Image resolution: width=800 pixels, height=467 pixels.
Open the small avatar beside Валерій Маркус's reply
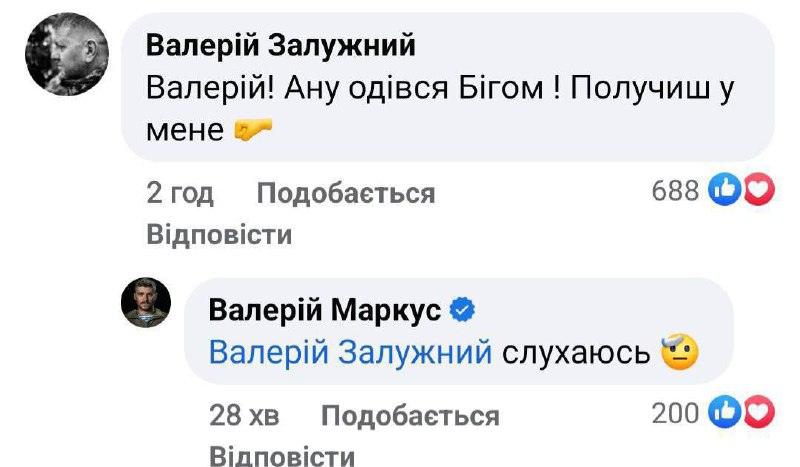(147, 302)
